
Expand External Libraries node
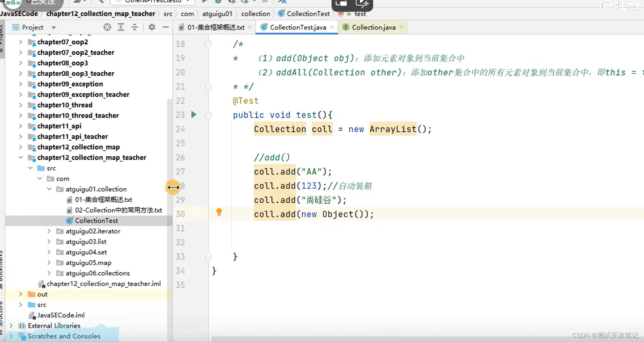click(x=11, y=326)
